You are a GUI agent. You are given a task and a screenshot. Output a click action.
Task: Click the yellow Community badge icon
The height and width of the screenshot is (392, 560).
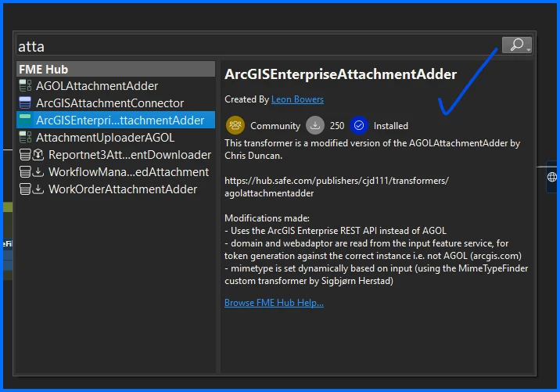235,125
